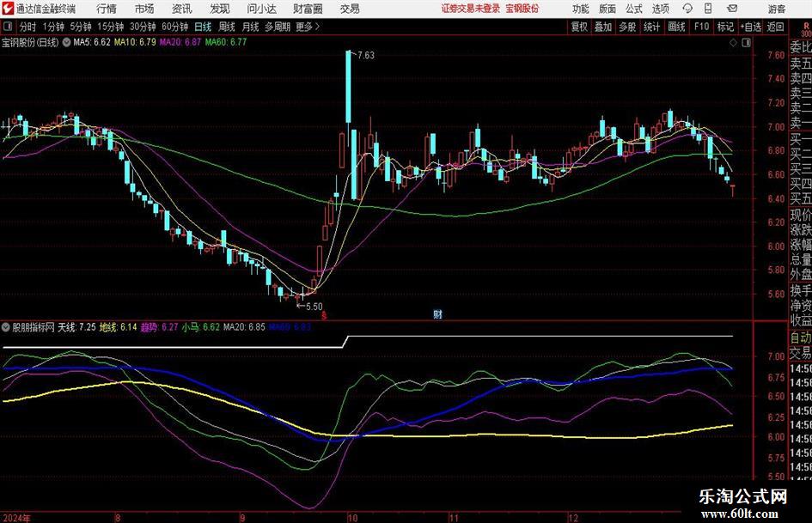Select the 周线 weekly period
Viewport: 812px width, 523px height.
click(227, 27)
